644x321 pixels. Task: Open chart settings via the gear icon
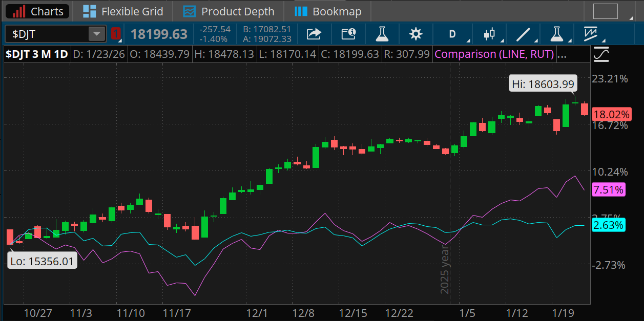click(416, 34)
